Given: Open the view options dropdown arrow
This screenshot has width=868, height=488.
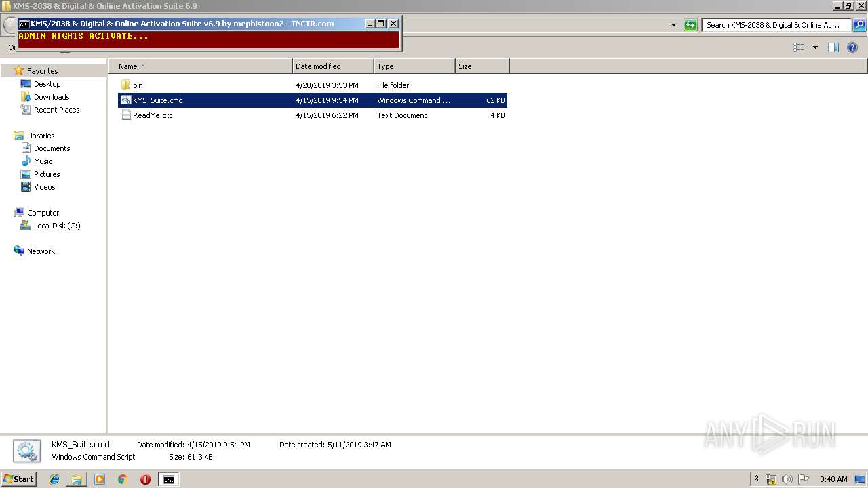Looking at the screenshot, I should (x=815, y=47).
